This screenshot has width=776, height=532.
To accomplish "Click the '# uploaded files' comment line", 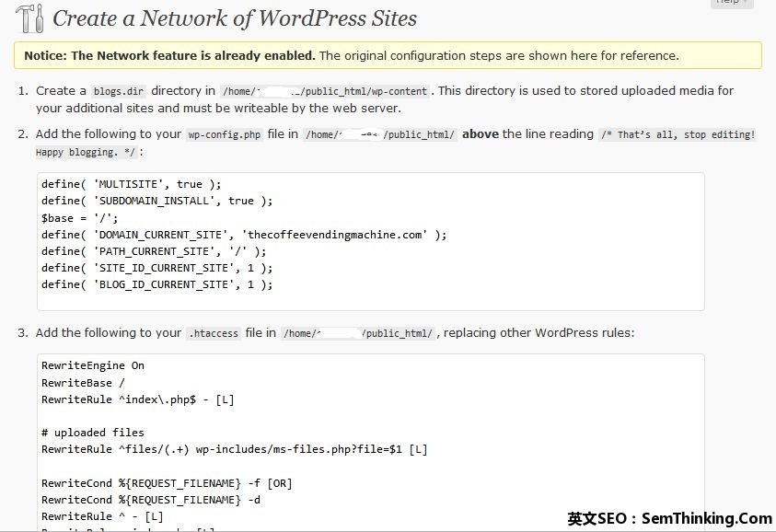I will click(93, 433).
